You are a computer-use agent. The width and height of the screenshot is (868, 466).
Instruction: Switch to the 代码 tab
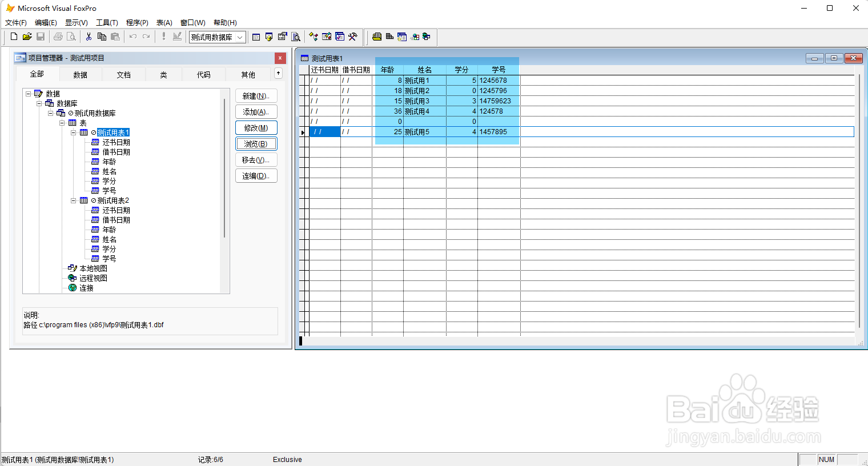[x=204, y=75]
